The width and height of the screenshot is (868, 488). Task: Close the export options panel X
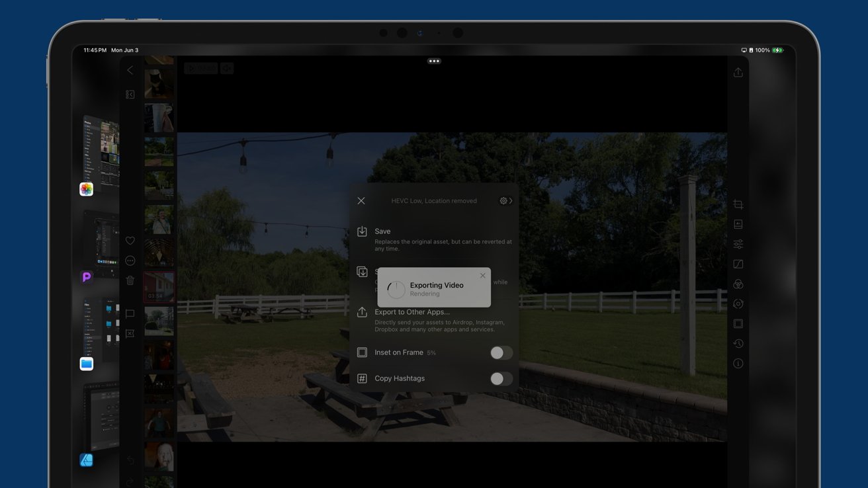pyautogui.click(x=361, y=201)
